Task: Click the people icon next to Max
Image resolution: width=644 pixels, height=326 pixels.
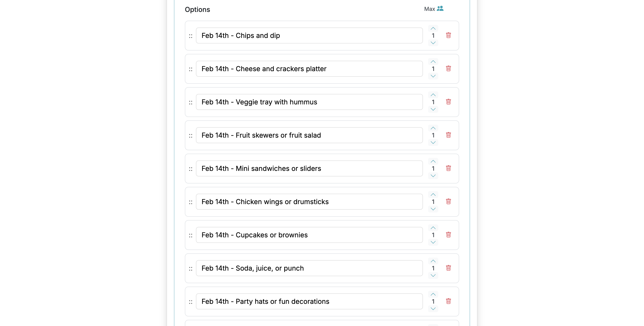Action: 440,9
